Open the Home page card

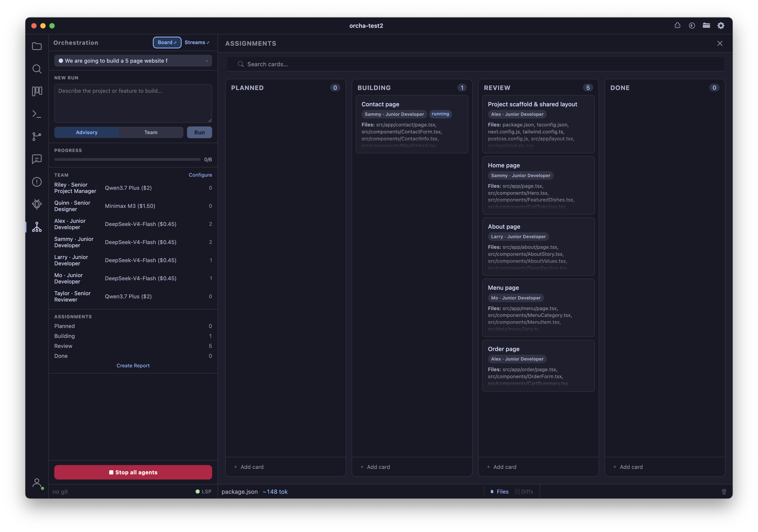point(538,185)
